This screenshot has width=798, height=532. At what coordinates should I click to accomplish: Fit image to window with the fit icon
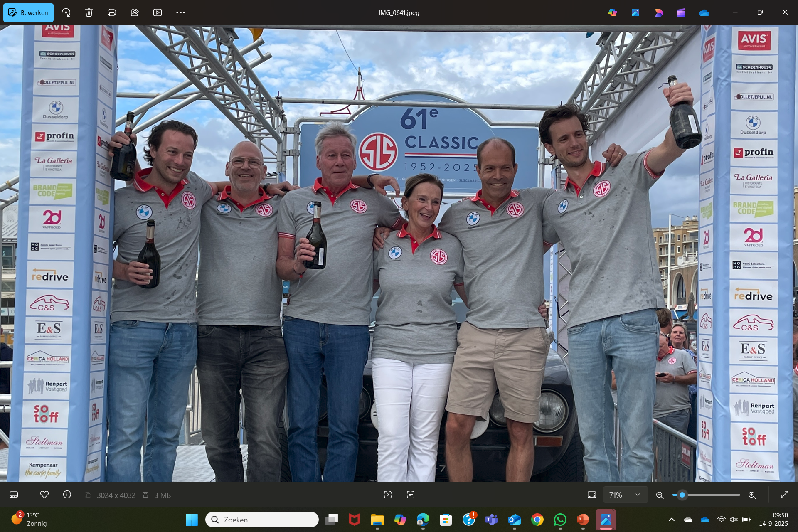[x=592, y=495]
